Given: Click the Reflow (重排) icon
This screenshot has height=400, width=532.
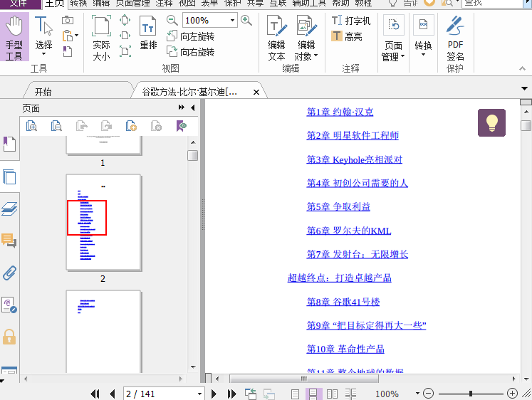Looking at the screenshot, I should click(148, 33).
